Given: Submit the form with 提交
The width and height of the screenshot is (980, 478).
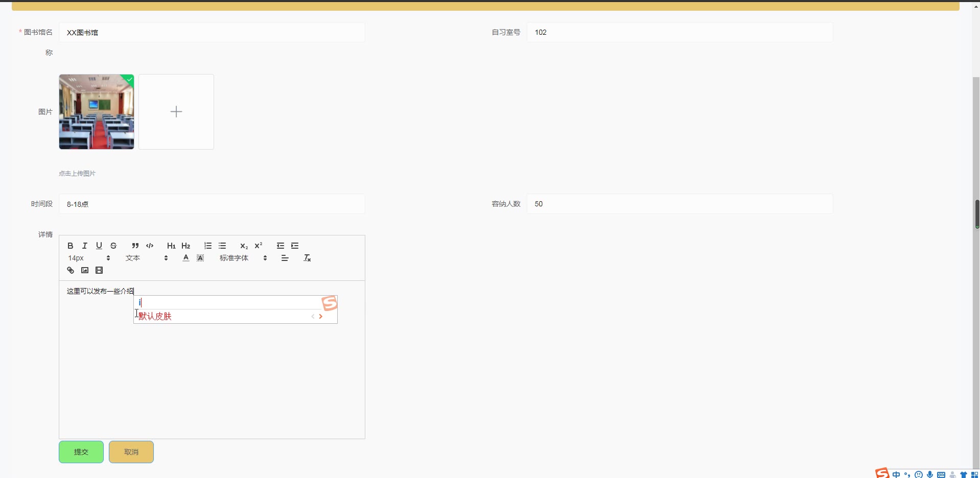Looking at the screenshot, I should pyautogui.click(x=81, y=452).
